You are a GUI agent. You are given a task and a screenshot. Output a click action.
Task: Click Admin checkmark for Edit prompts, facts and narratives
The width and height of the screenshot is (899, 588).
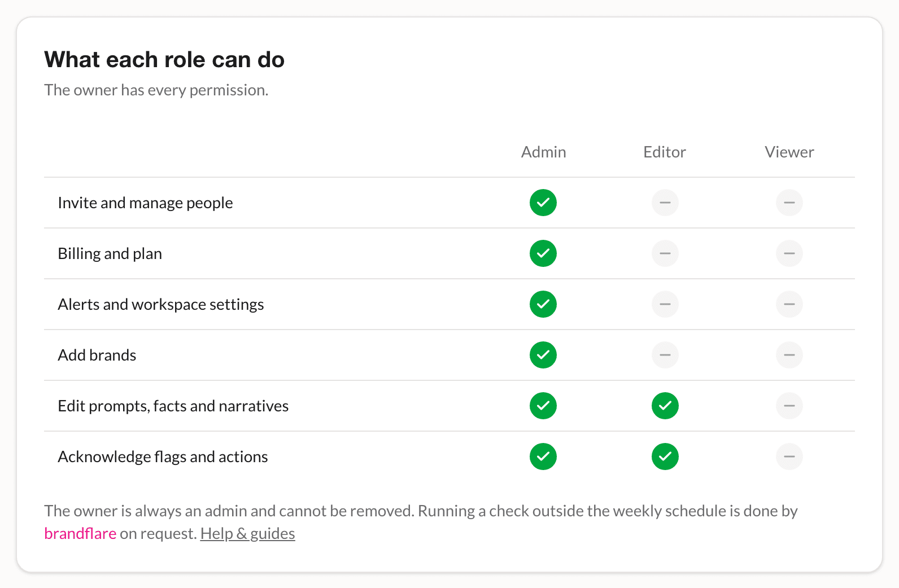pyautogui.click(x=543, y=406)
